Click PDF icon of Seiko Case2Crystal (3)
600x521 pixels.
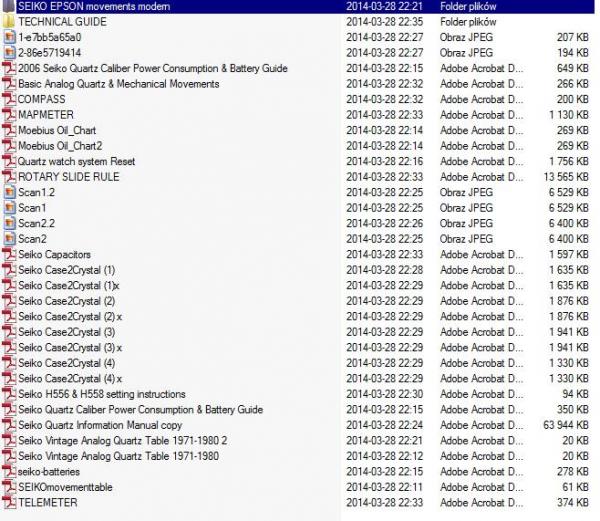point(9,332)
